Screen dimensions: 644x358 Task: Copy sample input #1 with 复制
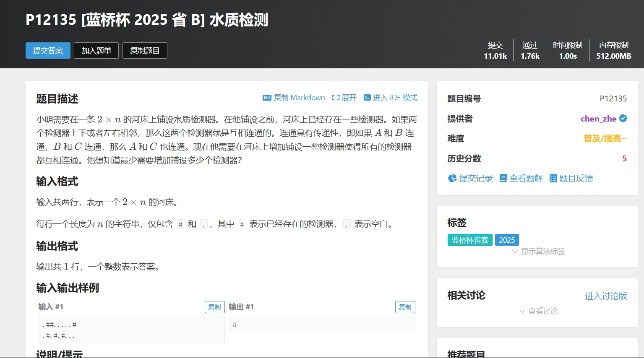coord(215,307)
